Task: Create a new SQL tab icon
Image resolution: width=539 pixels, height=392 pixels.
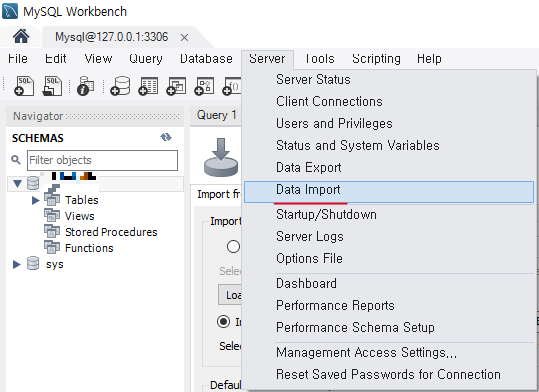Action: [x=24, y=86]
